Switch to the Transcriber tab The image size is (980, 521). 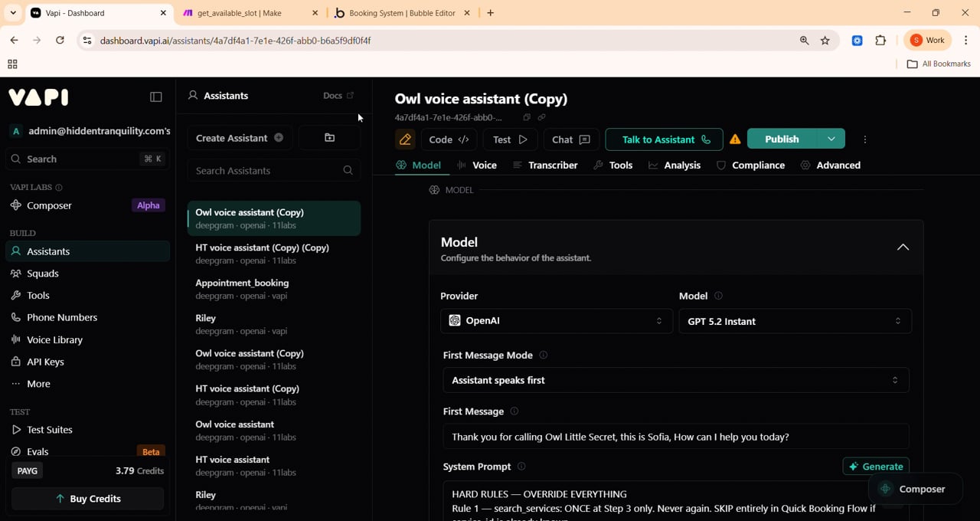click(x=545, y=165)
